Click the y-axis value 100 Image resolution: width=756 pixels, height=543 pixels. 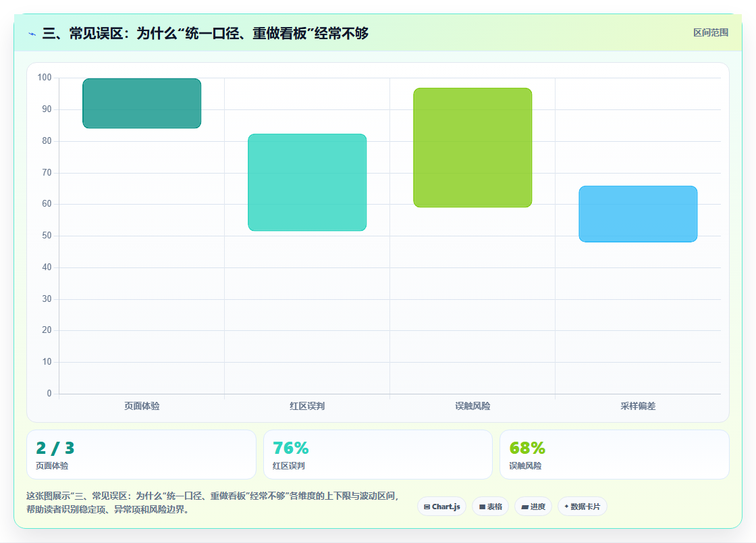click(x=45, y=77)
